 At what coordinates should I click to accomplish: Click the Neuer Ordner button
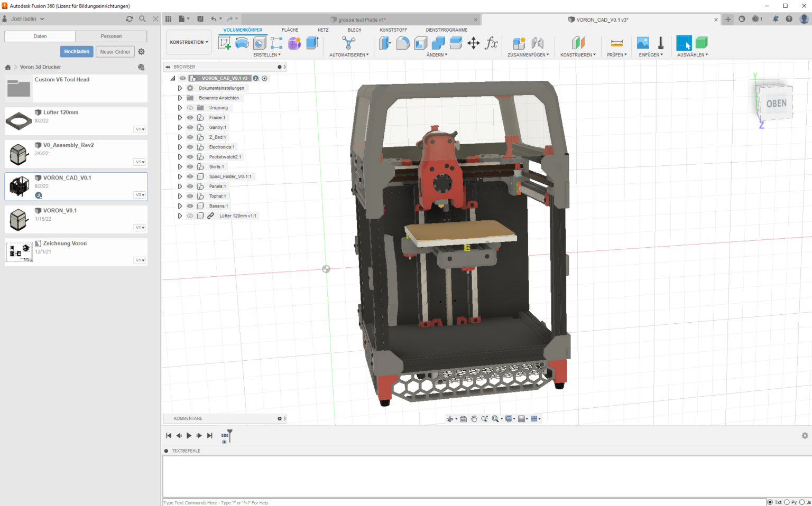pos(115,51)
